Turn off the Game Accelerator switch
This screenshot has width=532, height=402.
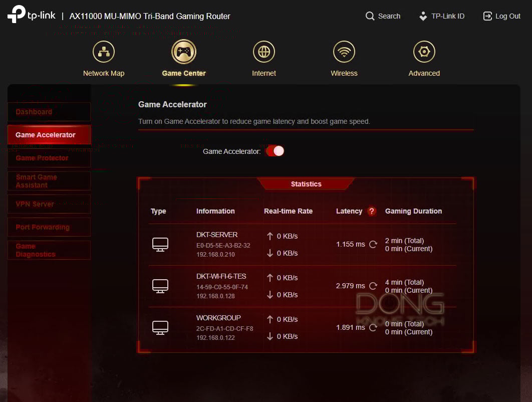click(x=275, y=151)
